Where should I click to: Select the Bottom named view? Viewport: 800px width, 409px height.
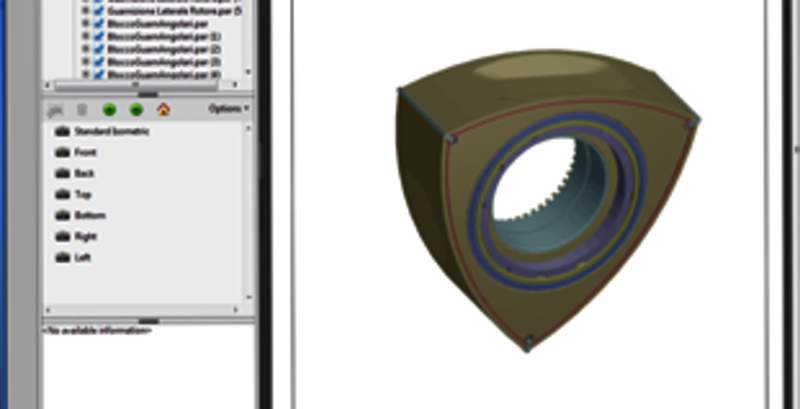pyautogui.click(x=89, y=215)
